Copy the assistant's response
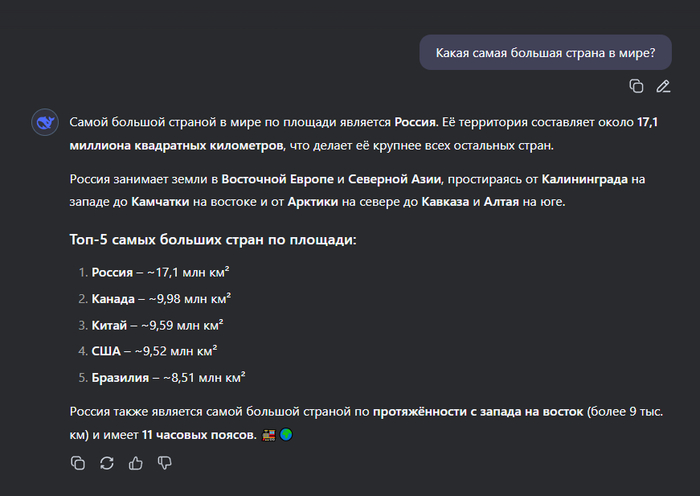Viewport: 700px width, 496px height. click(x=78, y=463)
